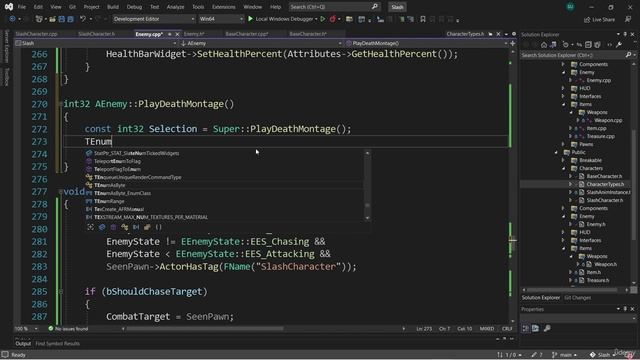Expand the Breakable folder
The image size is (640, 360).
[x=563, y=160]
